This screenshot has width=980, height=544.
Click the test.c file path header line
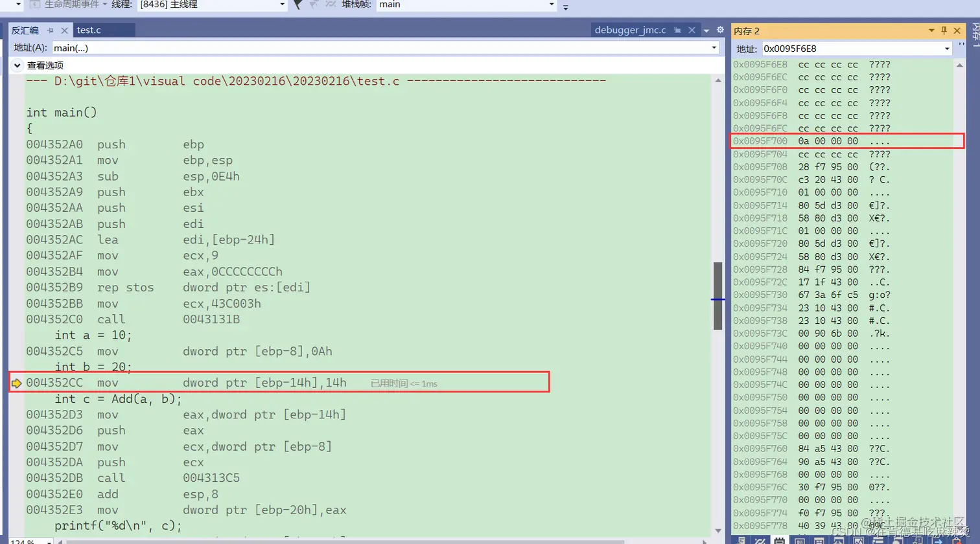coord(316,81)
